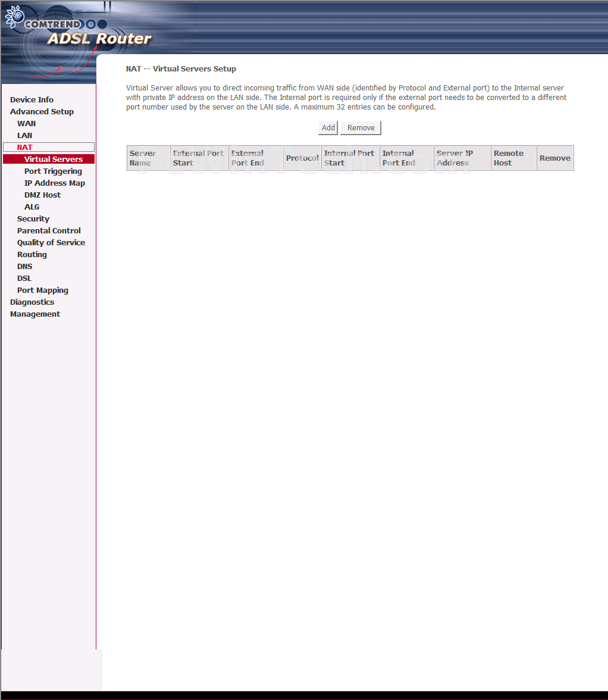The image size is (608, 700).
Task: Open the Routing page
Action: [x=32, y=255]
